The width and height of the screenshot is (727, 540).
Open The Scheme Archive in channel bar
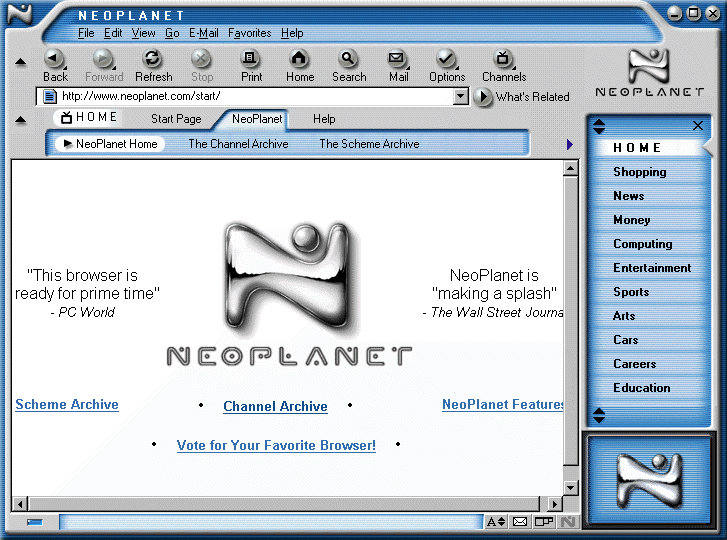[x=369, y=144]
